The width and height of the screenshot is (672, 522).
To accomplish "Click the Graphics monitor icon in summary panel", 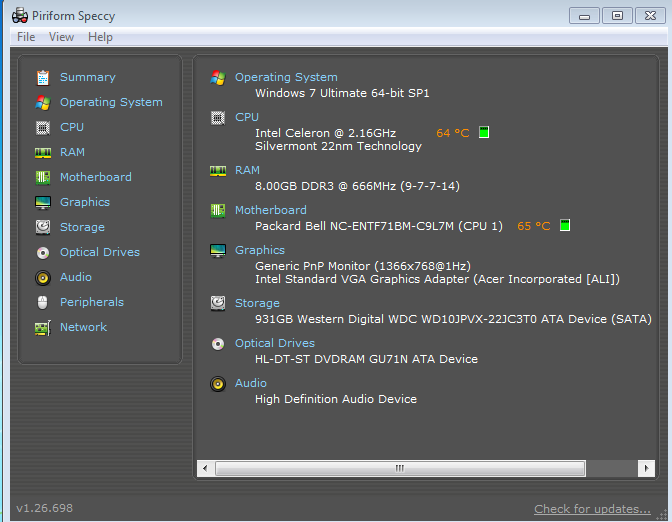I will click(218, 250).
